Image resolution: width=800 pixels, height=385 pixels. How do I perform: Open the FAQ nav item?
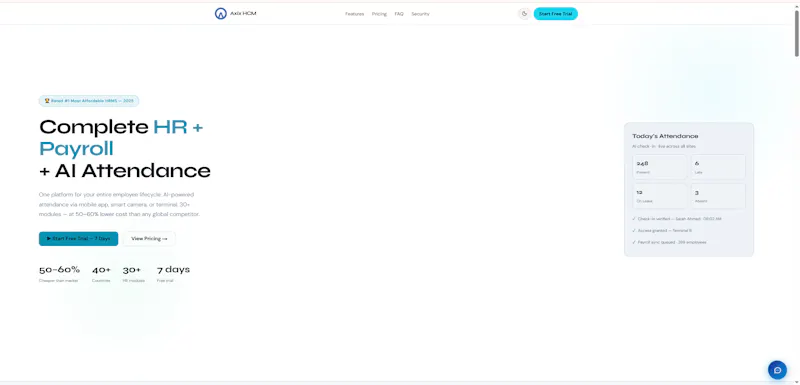pos(399,14)
